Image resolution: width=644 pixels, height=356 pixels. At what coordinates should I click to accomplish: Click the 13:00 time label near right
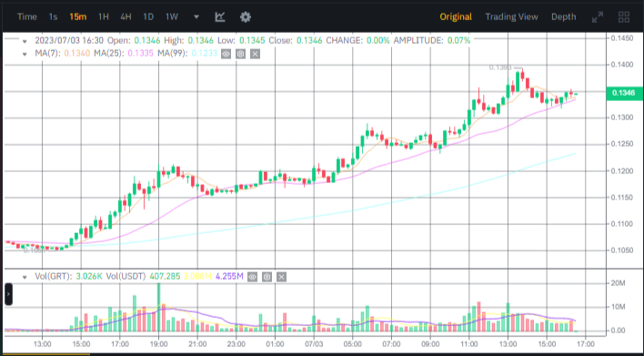[x=508, y=343]
